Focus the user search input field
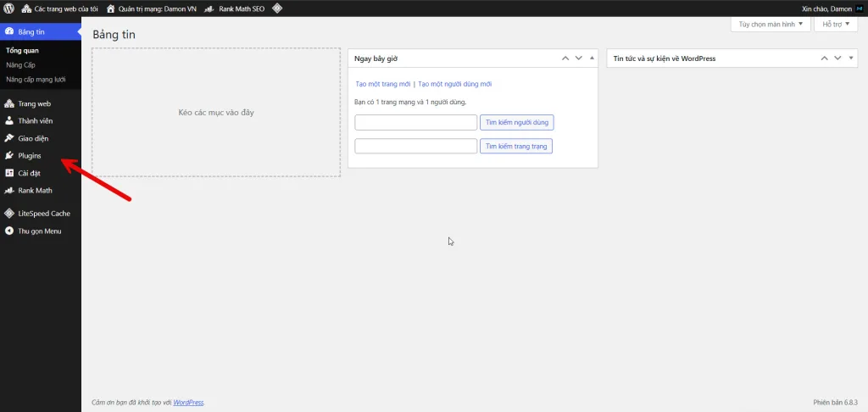This screenshot has width=868, height=412. tap(415, 122)
